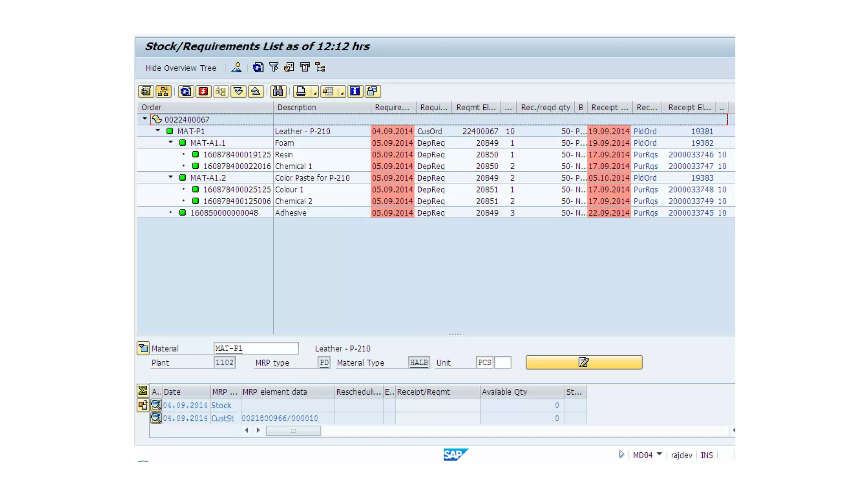Screen dimensions: 868x496
Task: Click the icon below the sigma icon
Action: pyautogui.click(x=143, y=405)
